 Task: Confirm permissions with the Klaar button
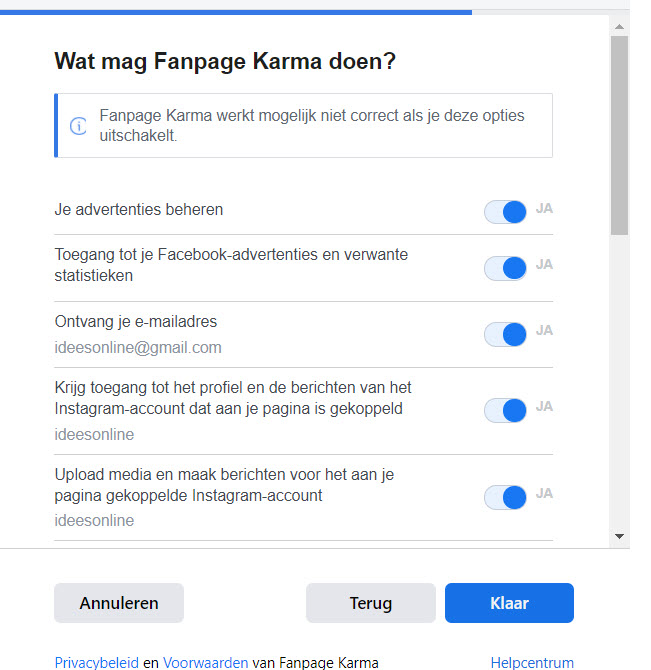(x=509, y=603)
